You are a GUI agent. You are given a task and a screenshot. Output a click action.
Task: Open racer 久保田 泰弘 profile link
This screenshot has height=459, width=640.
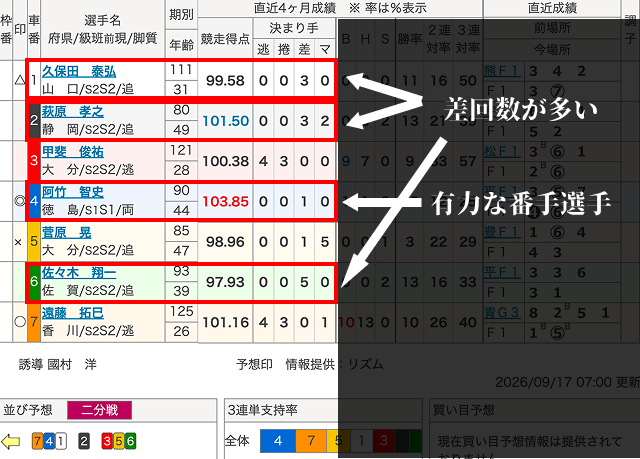79,72
